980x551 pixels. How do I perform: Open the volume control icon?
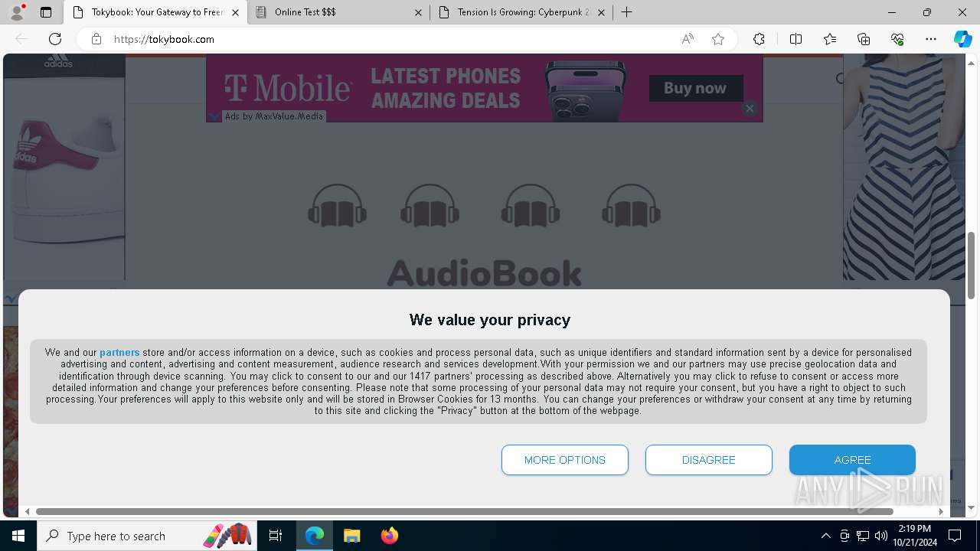click(880, 536)
